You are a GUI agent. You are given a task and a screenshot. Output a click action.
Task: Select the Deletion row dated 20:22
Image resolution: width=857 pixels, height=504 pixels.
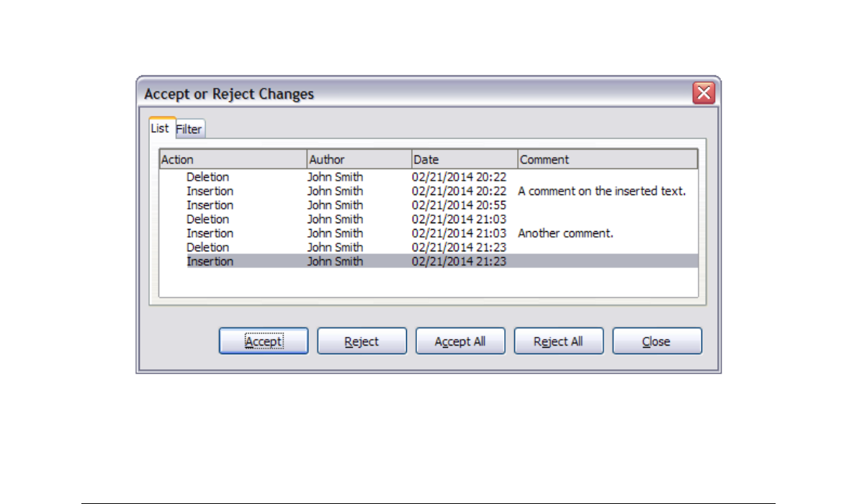pyautogui.click(x=428, y=177)
